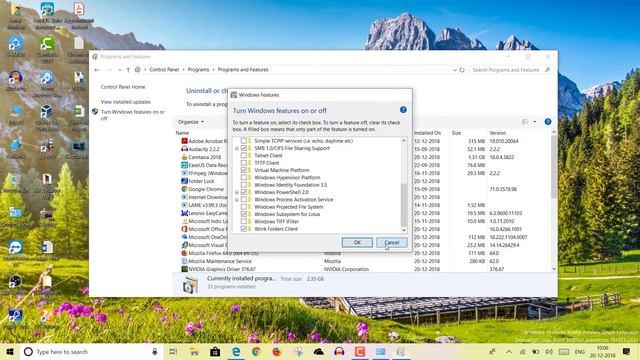Enable Windows Identity Foundation 3.5 checkbox
This screenshot has width=640, height=360.
(x=244, y=185)
